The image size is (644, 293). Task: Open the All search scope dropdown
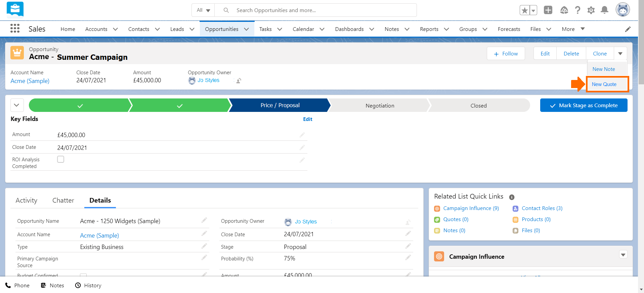tap(203, 10)
